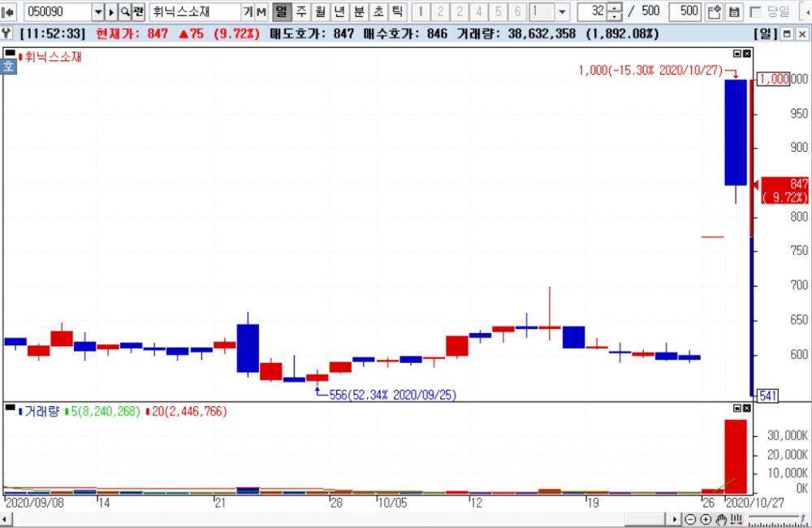This screenshot has width=812, height=528.
Task: Click the 거래량: 38,632,358 volume text
Action: pos(516,34)
